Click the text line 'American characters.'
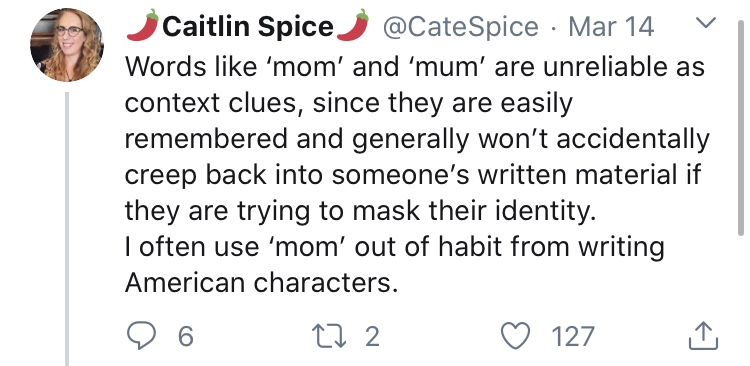This screenshot has width=750, height=366. pyautogui.click(x=261, y=283)
